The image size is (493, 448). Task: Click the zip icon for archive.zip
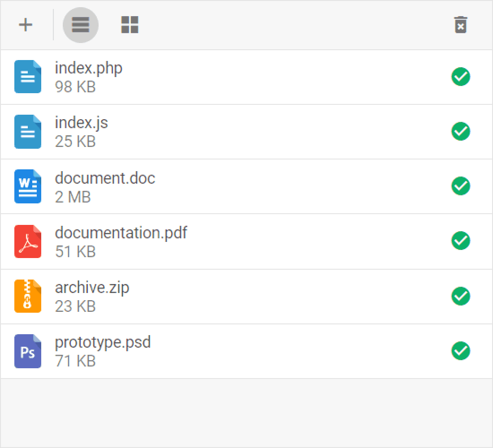click(28, 296)
